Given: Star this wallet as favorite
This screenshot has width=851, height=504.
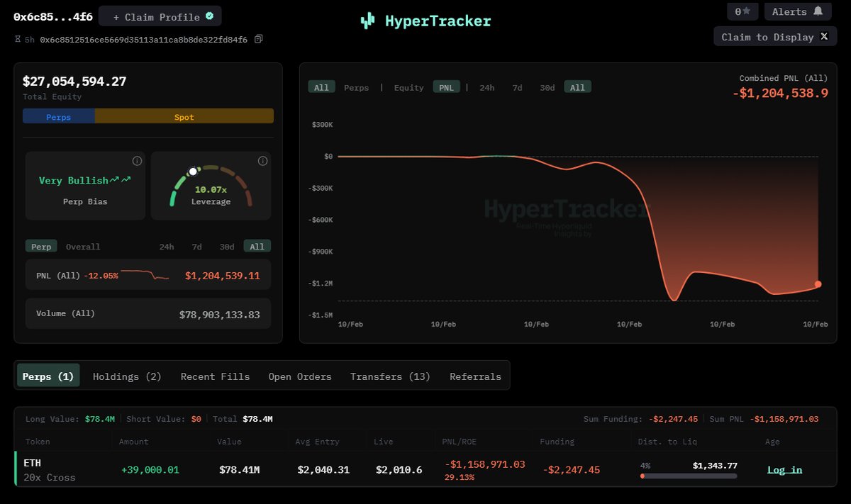Looking at the screenshot, I should click(x=742, y=11).
